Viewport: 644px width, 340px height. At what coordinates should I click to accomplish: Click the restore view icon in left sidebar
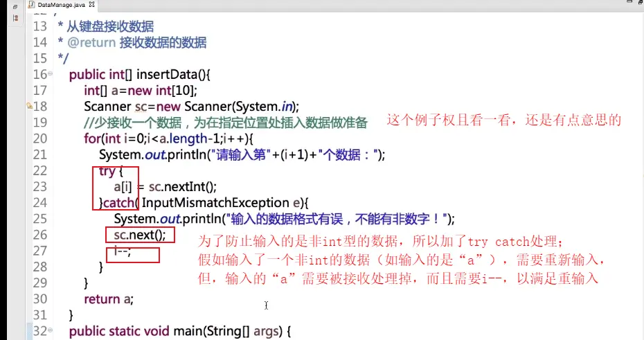pyautogui.click(x=15, y=7)
